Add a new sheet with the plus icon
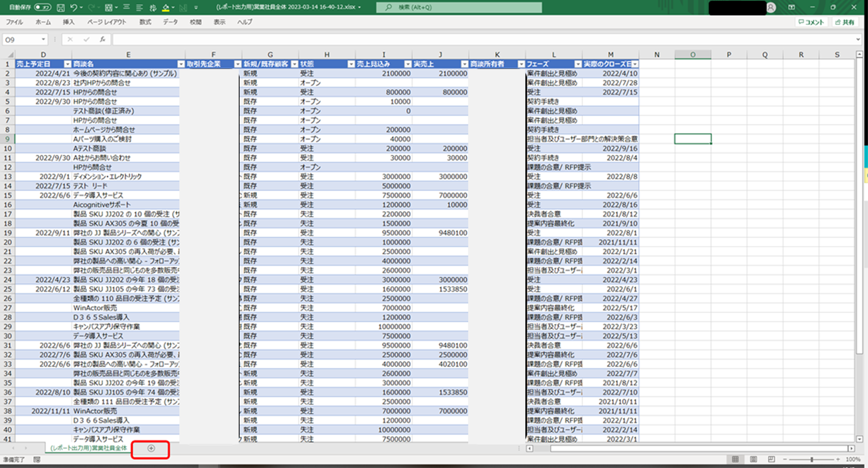This screenshot has width=868, height=468. tap(151, 448)
